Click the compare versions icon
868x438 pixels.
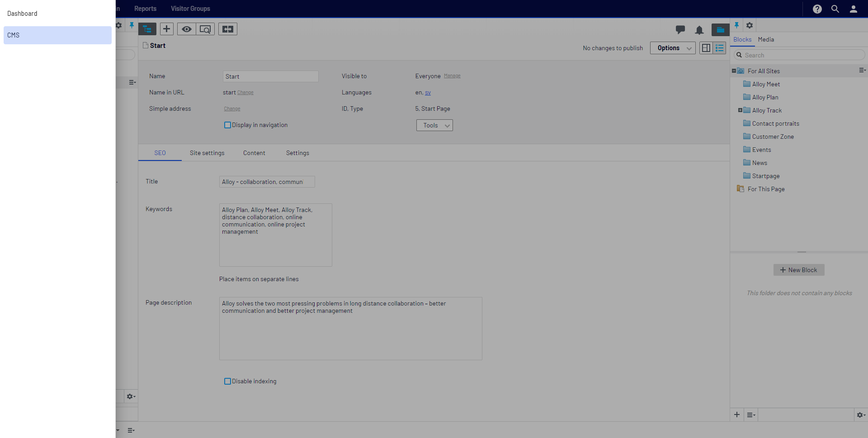[228, 29]
